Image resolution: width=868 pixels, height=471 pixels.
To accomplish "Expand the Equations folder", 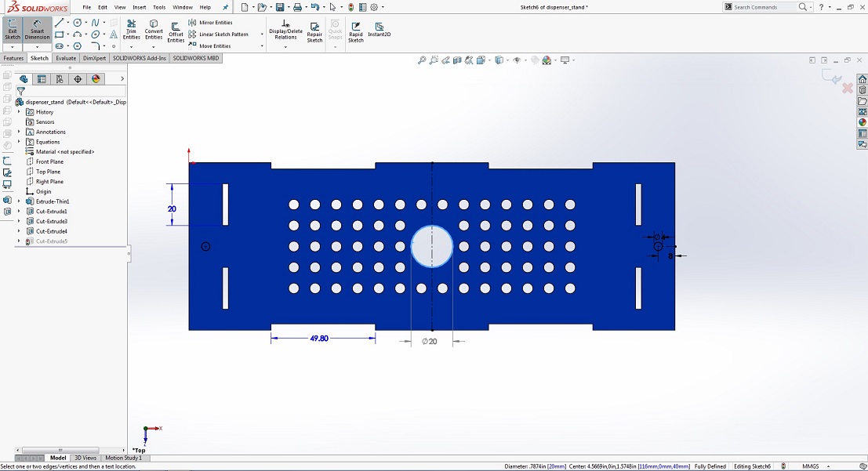I will pos(19,142).
